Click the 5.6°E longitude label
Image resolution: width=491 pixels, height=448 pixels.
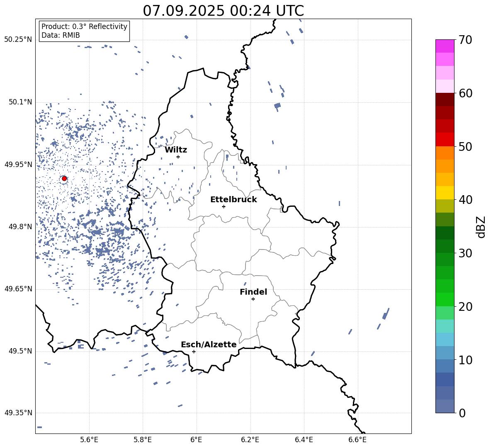(89, 440)
